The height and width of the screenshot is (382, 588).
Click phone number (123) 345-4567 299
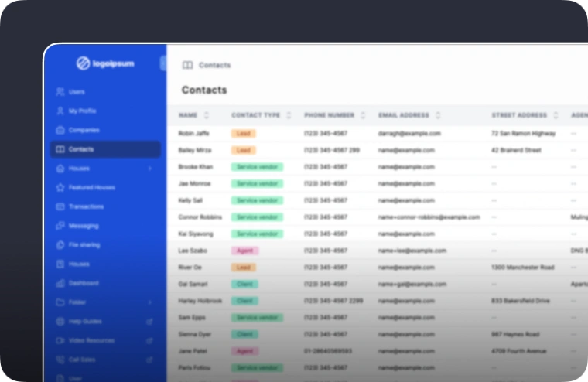click(x=332, y=150)
